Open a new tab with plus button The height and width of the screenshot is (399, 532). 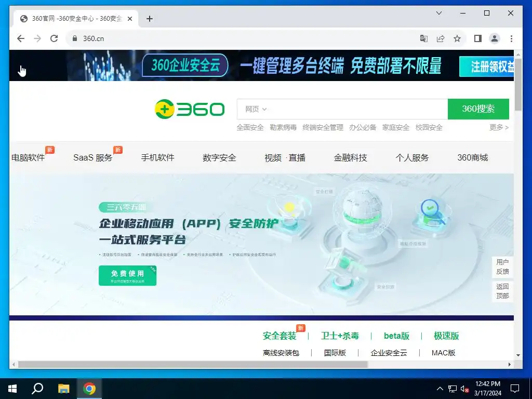click(x=150, y=19)
